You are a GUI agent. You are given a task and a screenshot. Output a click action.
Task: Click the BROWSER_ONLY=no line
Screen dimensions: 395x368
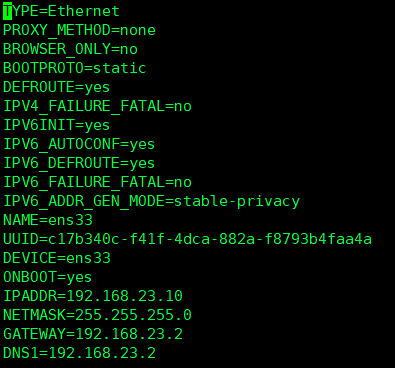pyautogui.click(x=70, y=49)
